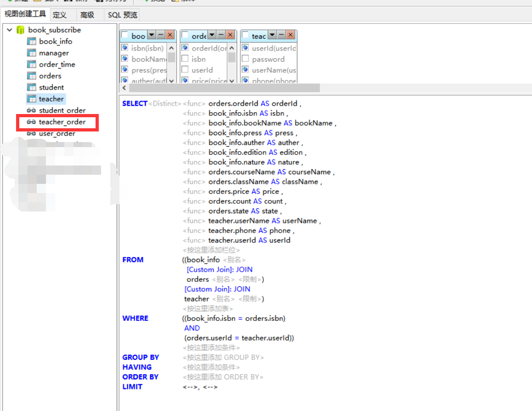This screenshot has width=532, height=411.
Task: Click scroll-up arrow in boo table list
Action: click(171, 48)
